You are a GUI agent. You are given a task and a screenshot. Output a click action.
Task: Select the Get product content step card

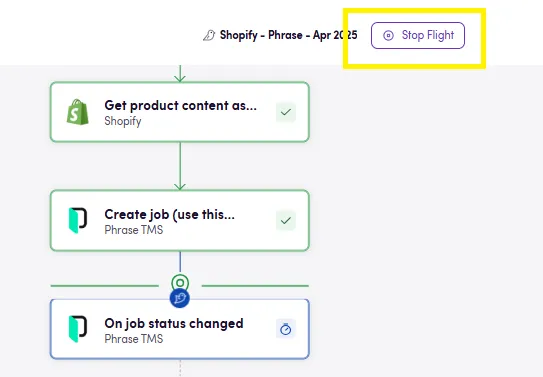pos(180,112)
